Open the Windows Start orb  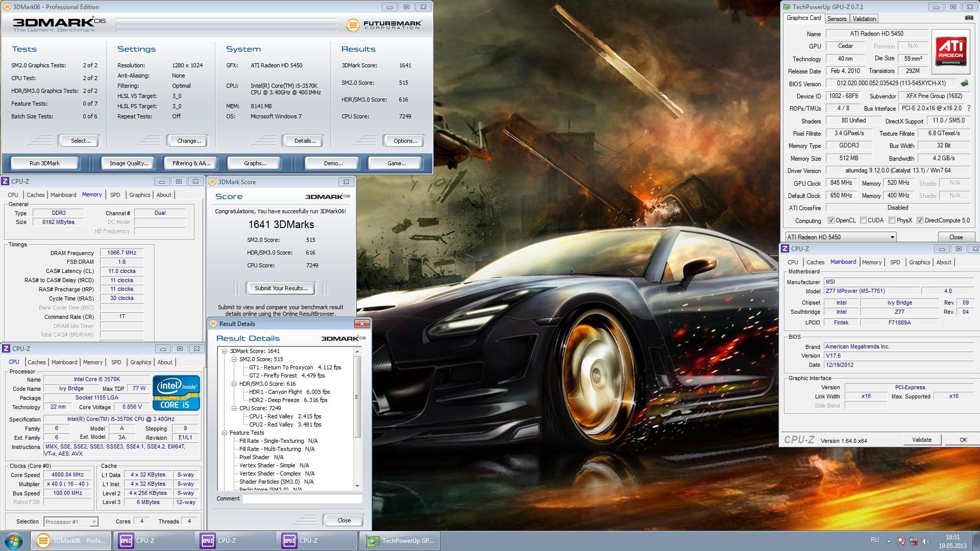click(x=14, y=541)
